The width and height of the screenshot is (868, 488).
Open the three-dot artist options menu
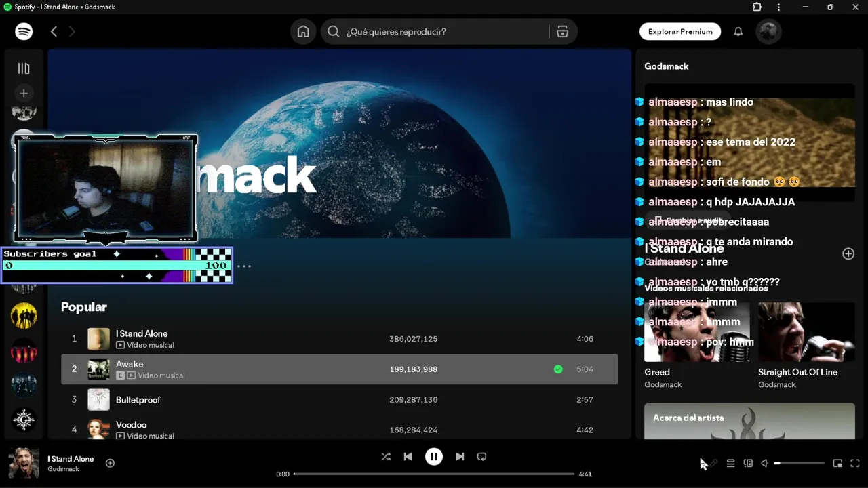click(x=244, y=266)
